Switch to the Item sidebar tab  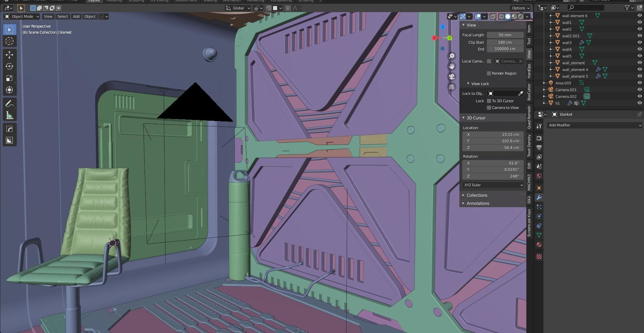[x=529, y=28]
